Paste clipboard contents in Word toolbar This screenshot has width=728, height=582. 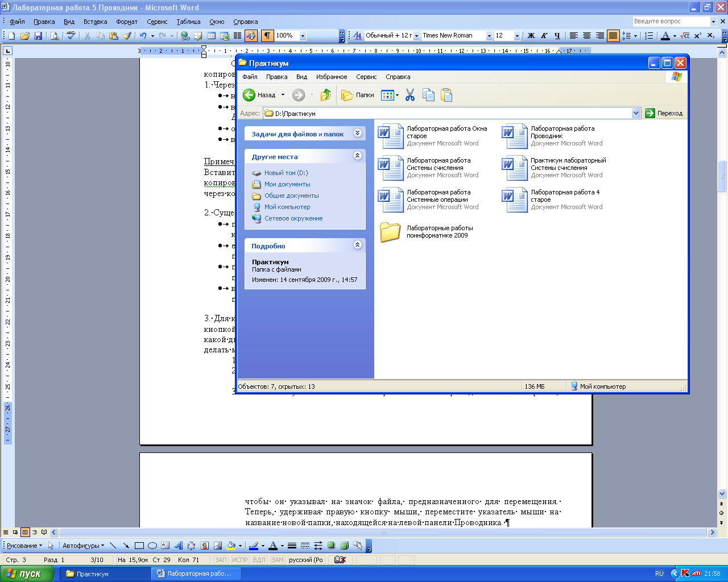click(114, 36)
